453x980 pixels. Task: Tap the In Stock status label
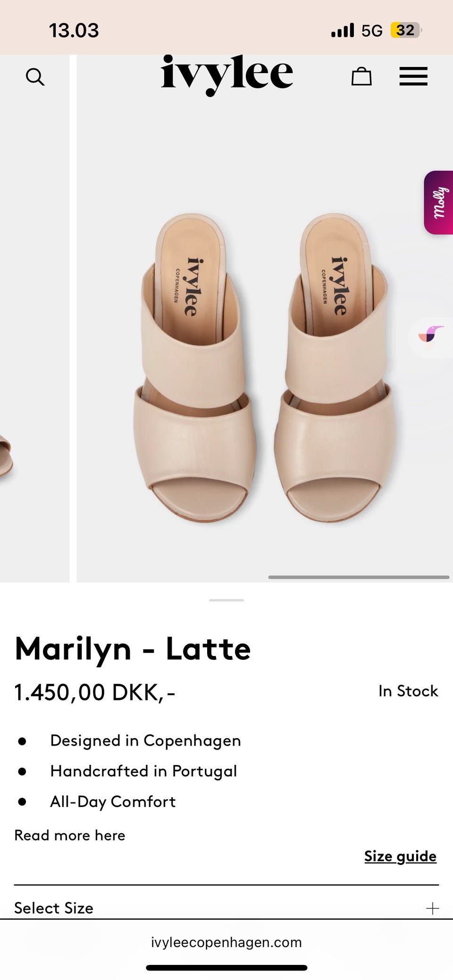pos(408,691)
